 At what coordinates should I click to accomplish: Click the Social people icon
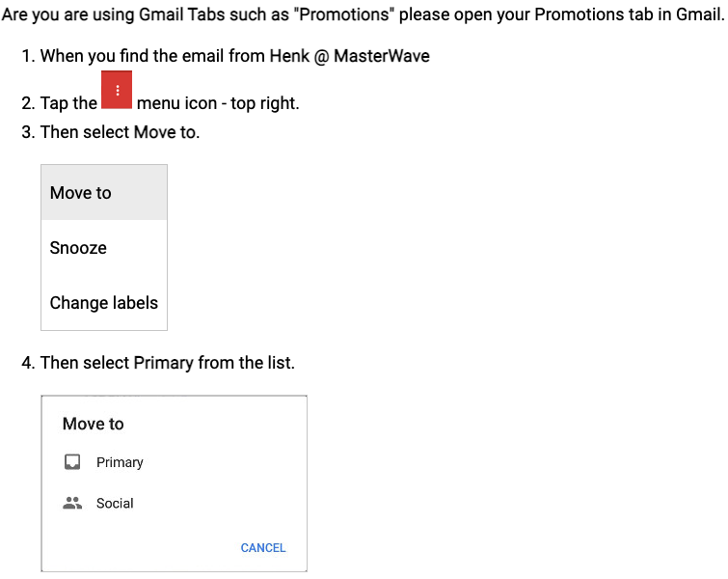72,503
